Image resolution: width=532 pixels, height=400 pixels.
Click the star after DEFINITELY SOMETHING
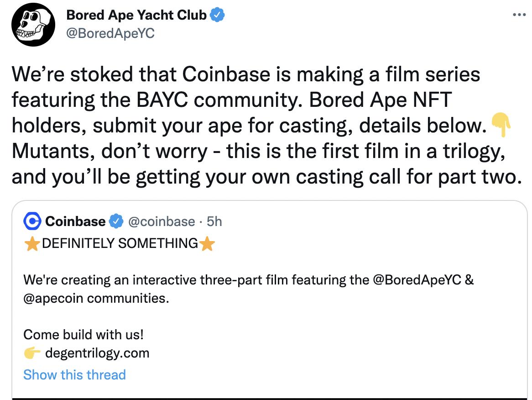click(x=207, y=243)
